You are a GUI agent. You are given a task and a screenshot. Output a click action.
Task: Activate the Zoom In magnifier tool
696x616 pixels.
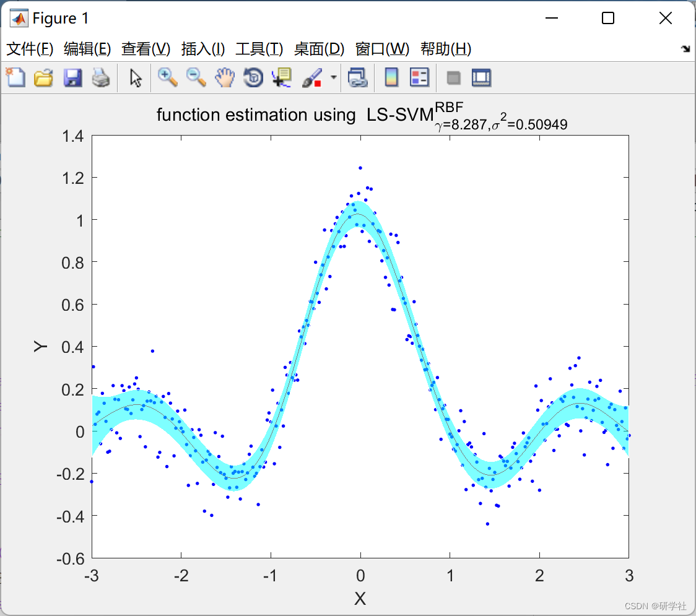pos(168,77)
